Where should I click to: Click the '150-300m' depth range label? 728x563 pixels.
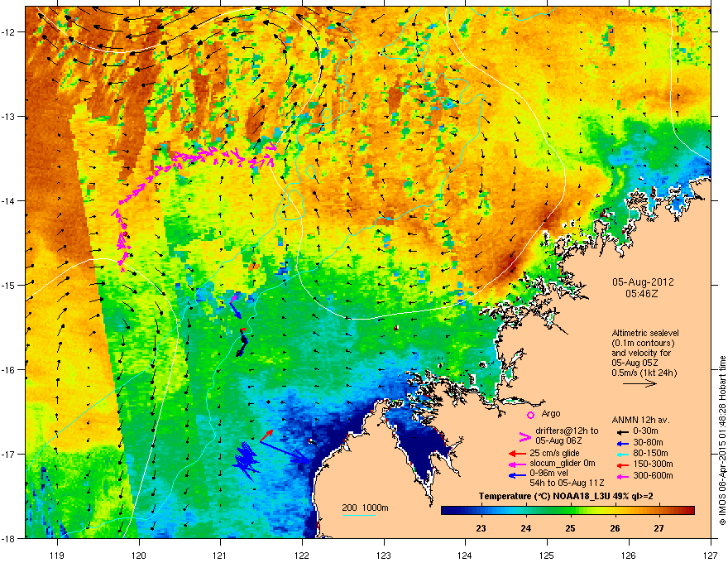[653, 464]
